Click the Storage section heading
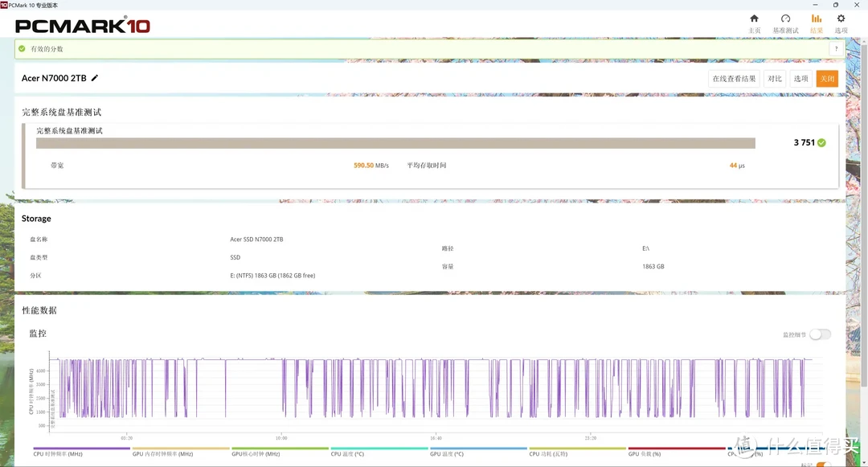Image resolution: width=868 pixels, height=467 pixels. 36,219
